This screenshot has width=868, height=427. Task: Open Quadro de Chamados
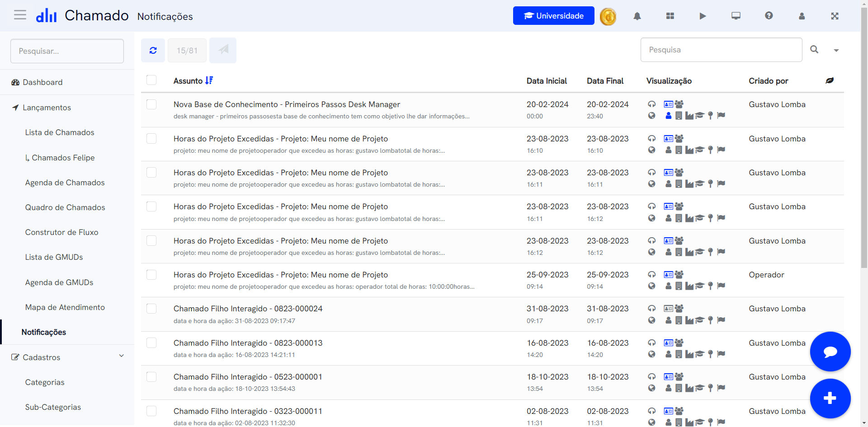65,207
